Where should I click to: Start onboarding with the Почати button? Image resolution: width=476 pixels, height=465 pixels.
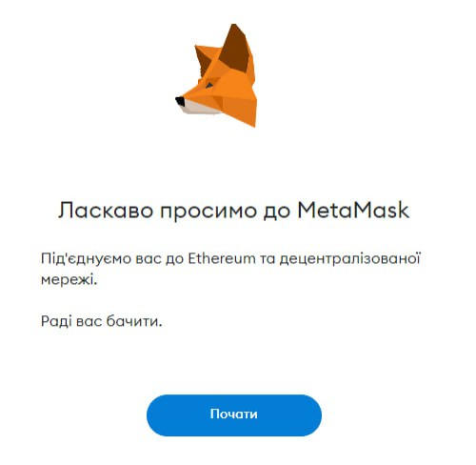234,415
